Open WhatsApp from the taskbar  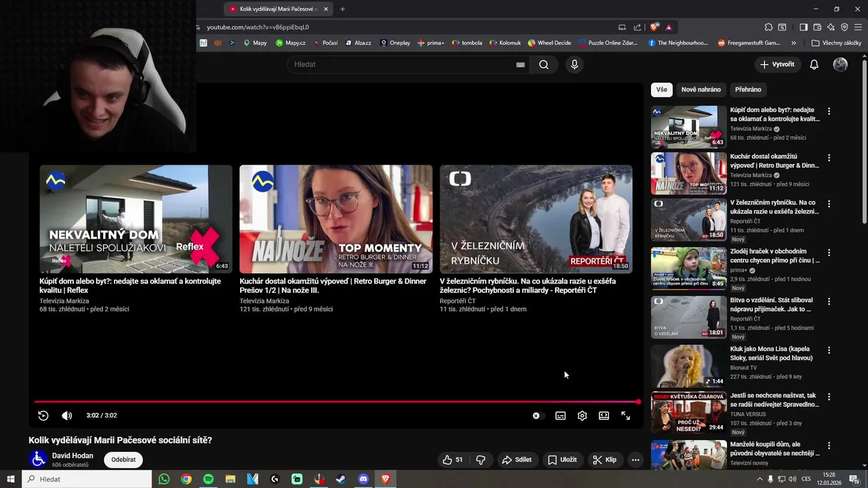click(164, 479)
